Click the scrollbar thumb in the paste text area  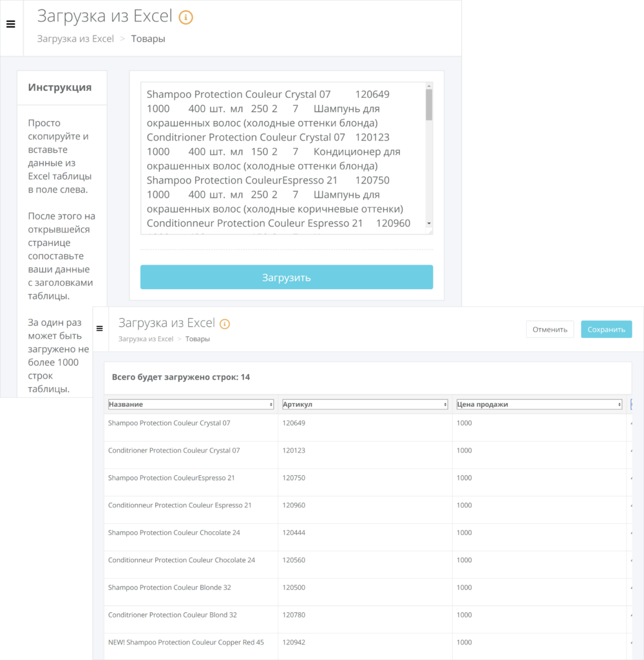pyautogui.click(x=429, y=105)
